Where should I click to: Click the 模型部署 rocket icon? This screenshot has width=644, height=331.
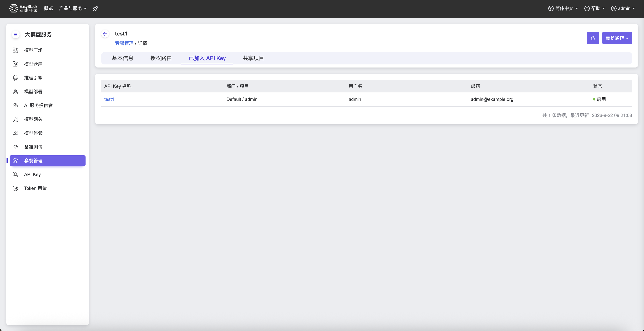15,91
